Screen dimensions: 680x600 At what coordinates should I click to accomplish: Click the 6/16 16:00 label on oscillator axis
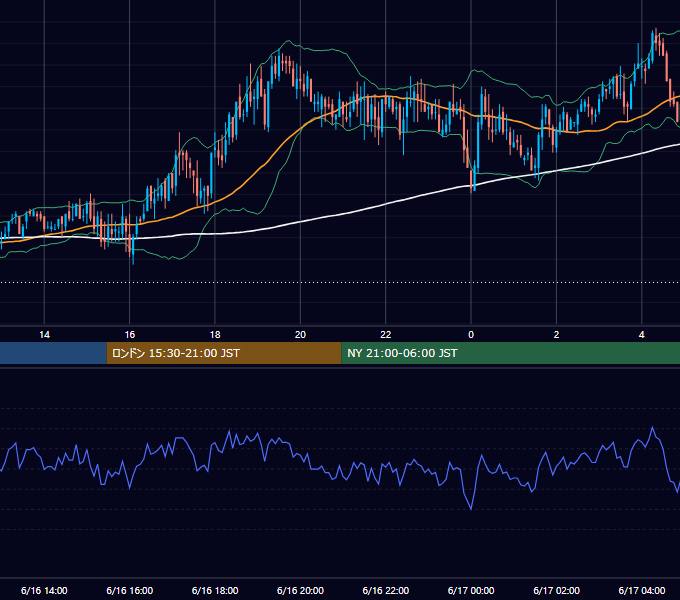(130, 590)
